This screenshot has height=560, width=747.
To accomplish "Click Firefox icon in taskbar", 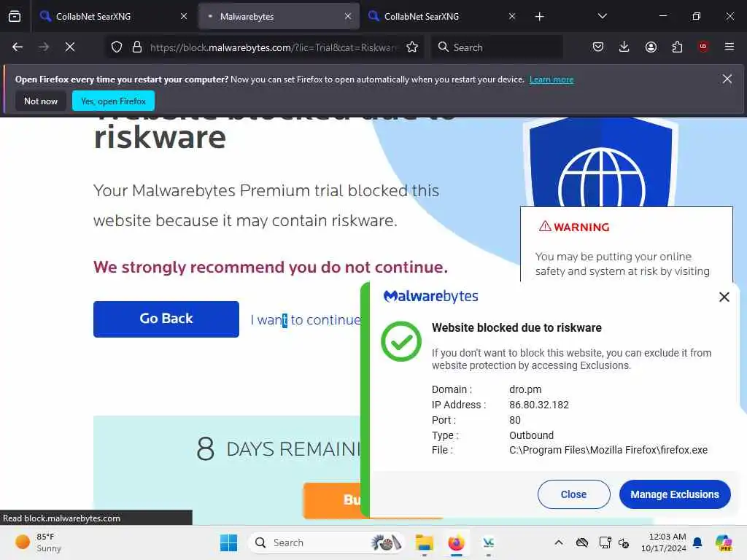I will (x=456, y=542).
